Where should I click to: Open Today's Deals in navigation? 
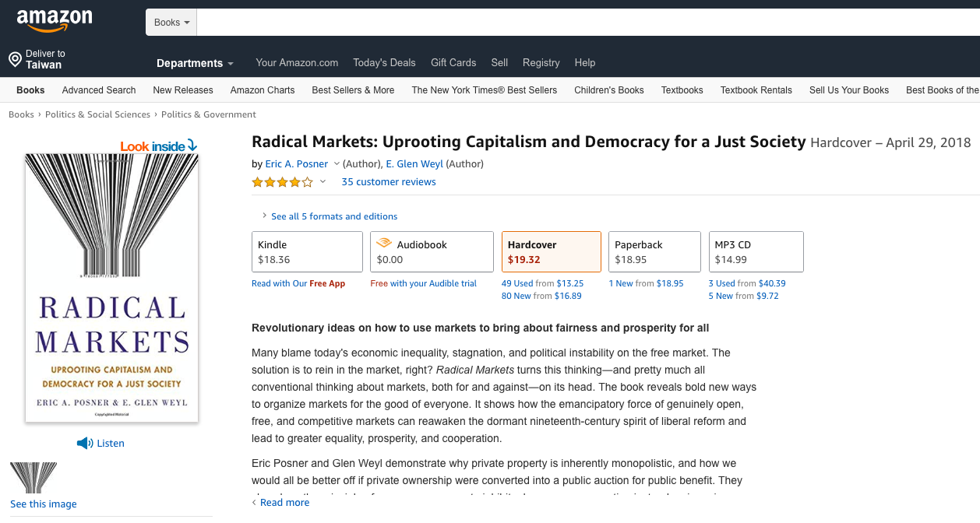(384, 63)
